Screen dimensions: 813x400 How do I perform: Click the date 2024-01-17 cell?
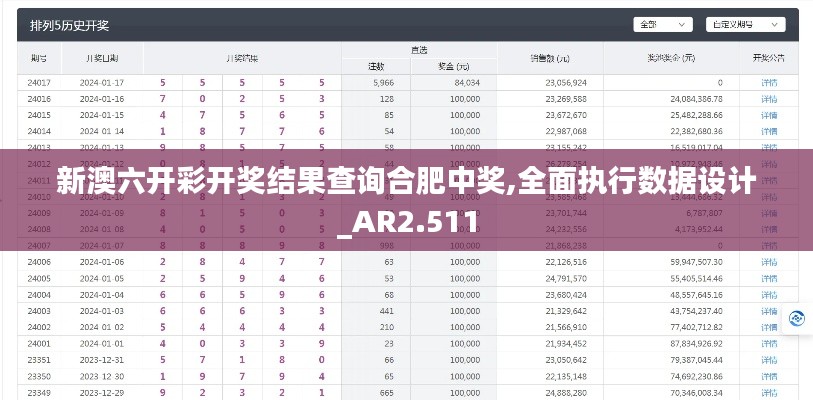tap(104, 82)
